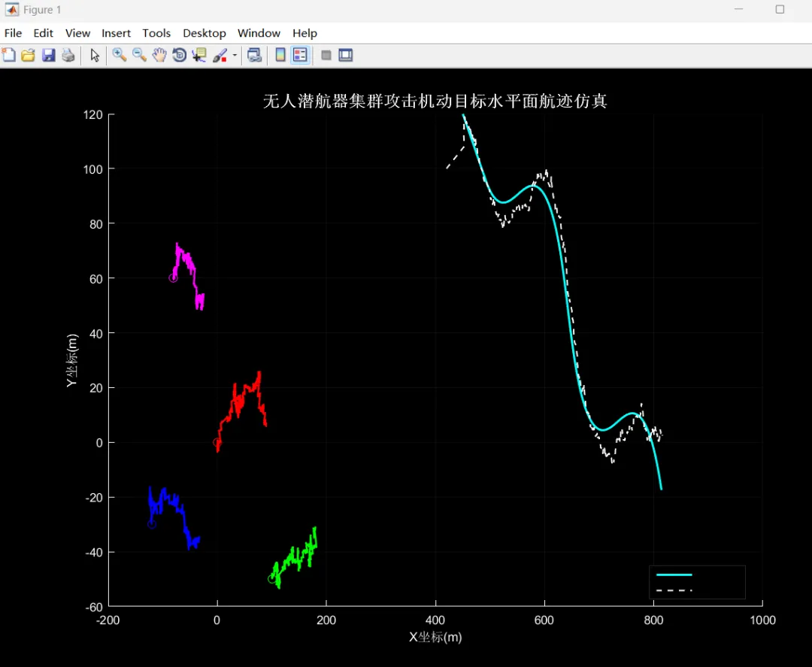Screen dimensions: 812x667
Task: Click the green start circle marker
Action: tap(272, 579)
